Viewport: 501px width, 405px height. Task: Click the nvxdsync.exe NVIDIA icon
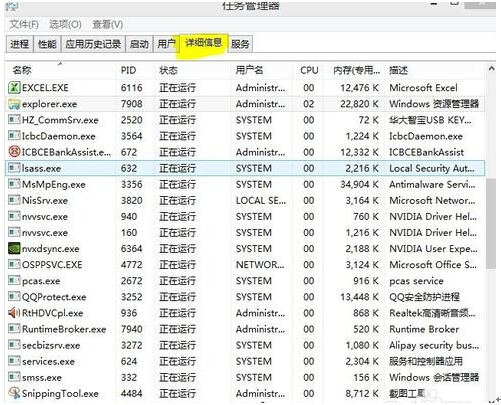click(14, 249)
